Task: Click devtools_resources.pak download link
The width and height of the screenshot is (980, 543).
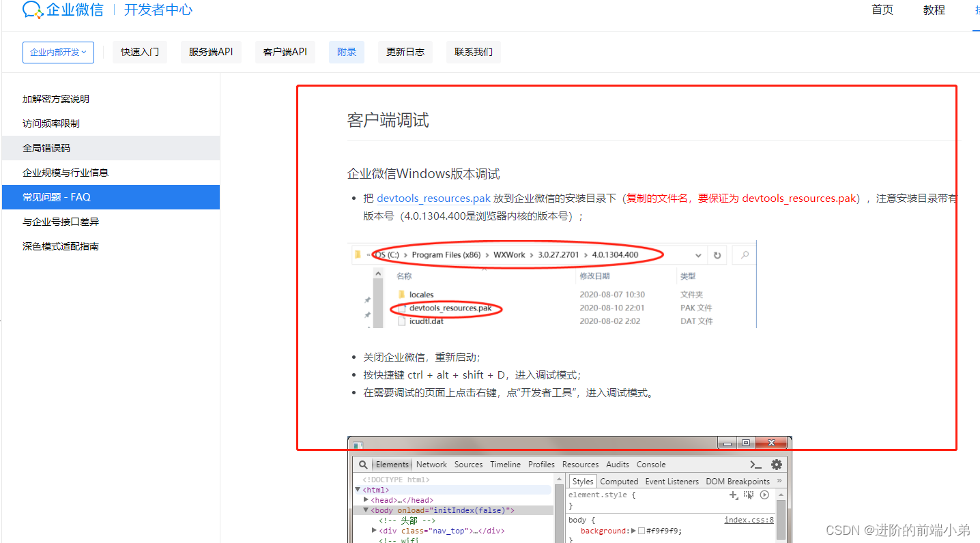Action: pos(433,199)
